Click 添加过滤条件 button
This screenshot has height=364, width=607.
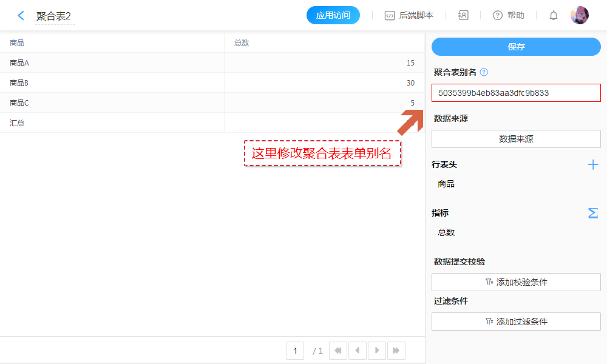coord(516,322)
